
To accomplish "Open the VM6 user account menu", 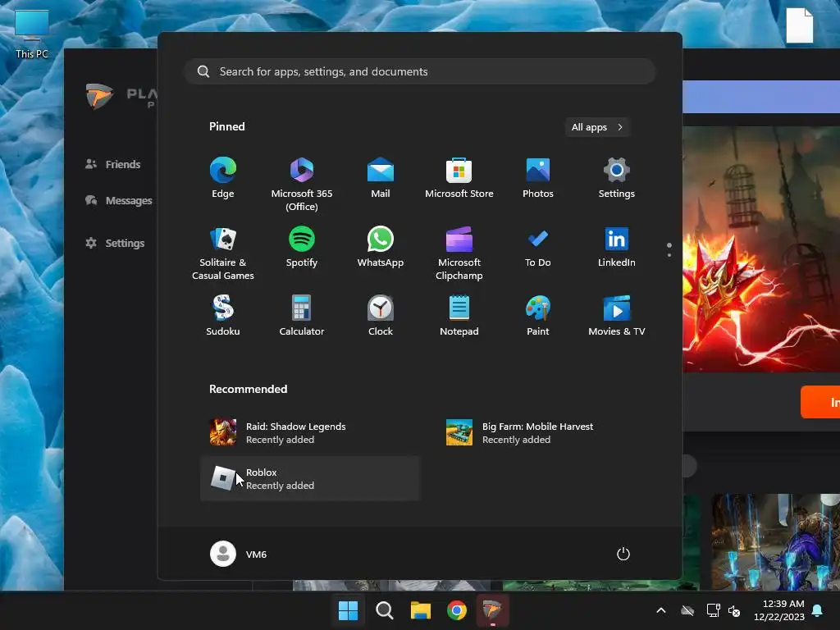I will [x=239, y=554].
